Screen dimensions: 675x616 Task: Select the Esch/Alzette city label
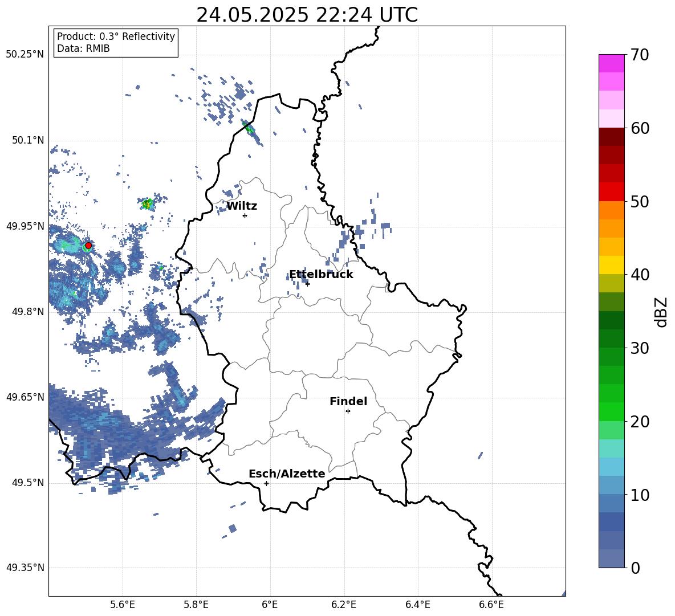click(x=287, y=474)
